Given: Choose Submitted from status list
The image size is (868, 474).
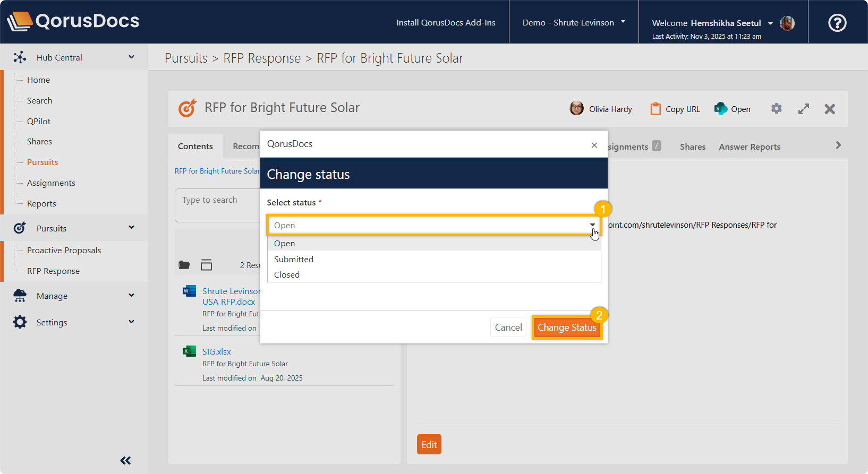Looking at the screenshot, I should [294, 259].
